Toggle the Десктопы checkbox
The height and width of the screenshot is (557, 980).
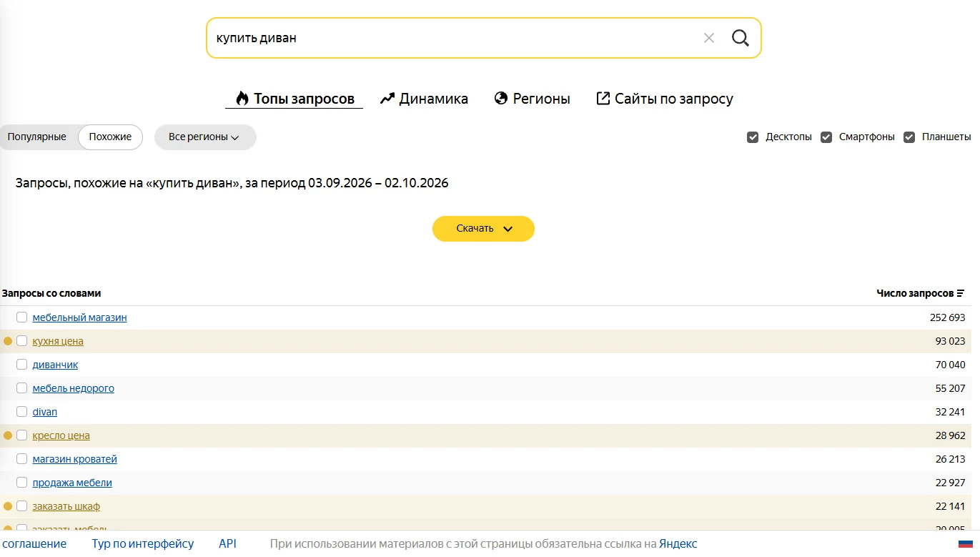click(x=753, y=137)
